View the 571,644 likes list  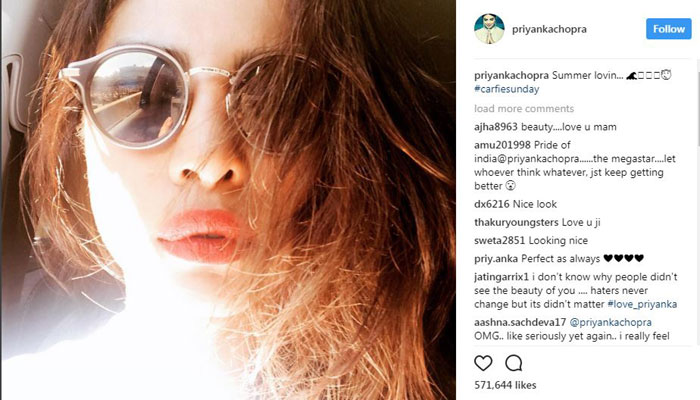pos(505,385)
